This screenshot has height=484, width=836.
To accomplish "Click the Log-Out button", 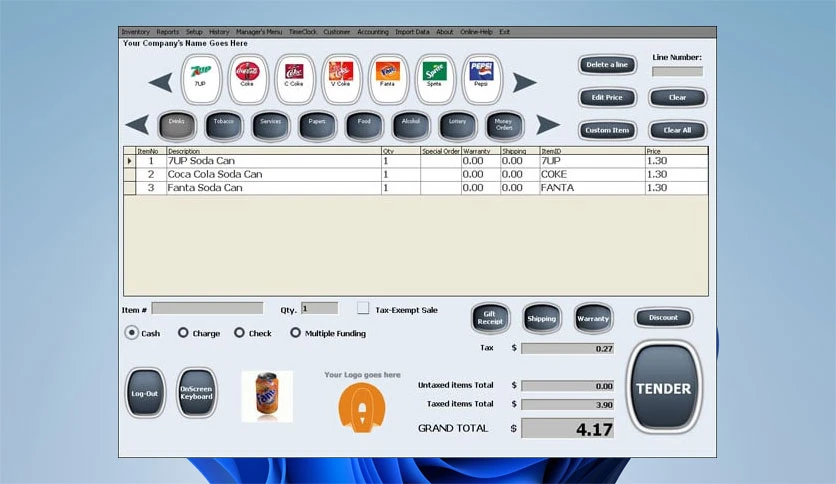I will pyautogui.click(x=145, y=393).
